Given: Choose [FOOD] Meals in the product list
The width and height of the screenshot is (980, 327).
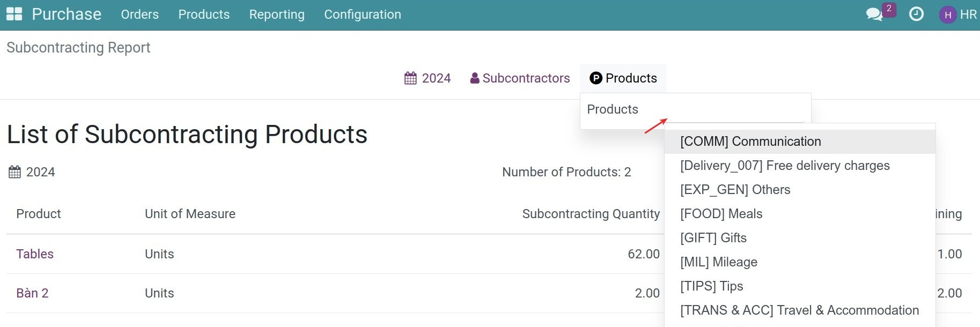Looking at the screenshot, I should point(721,214).
